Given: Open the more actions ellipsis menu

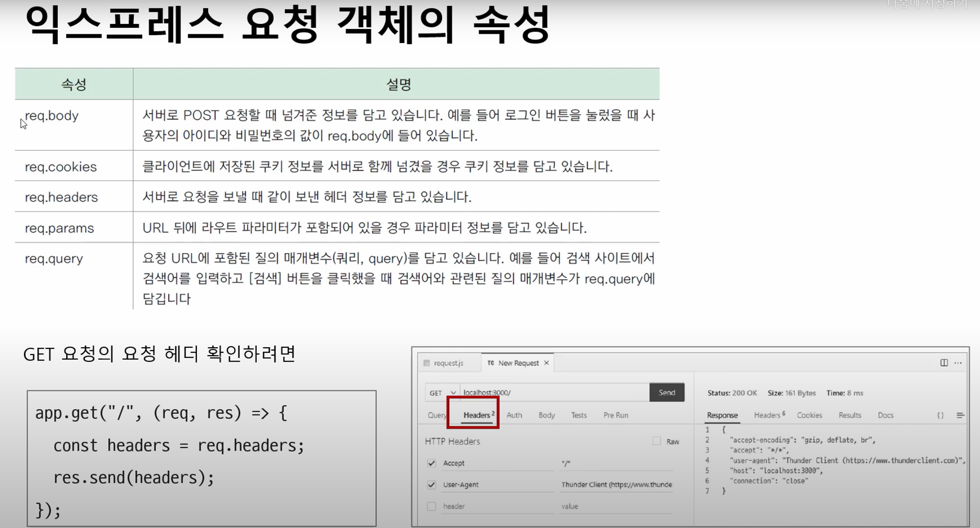Looking at the screenshot, I should tap(958, 363).
